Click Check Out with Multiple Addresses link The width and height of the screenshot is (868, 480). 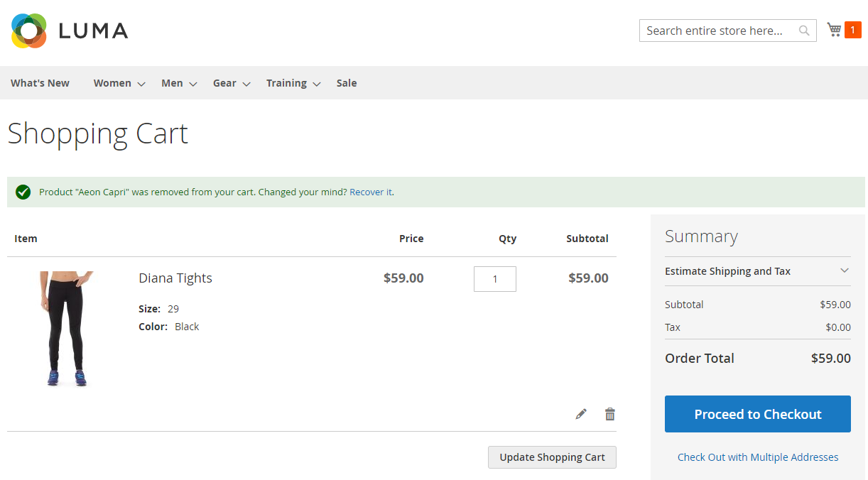pyautogui.click(x=758, y=457)
